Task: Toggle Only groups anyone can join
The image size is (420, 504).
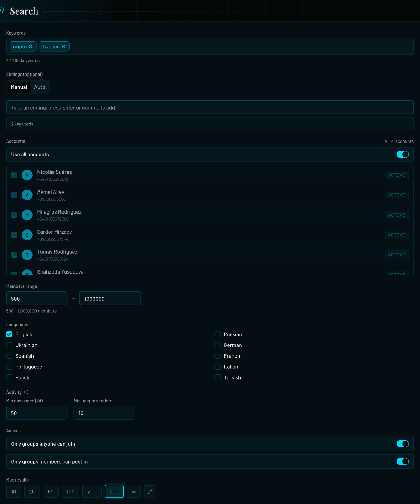Action: tap(403, 444)
